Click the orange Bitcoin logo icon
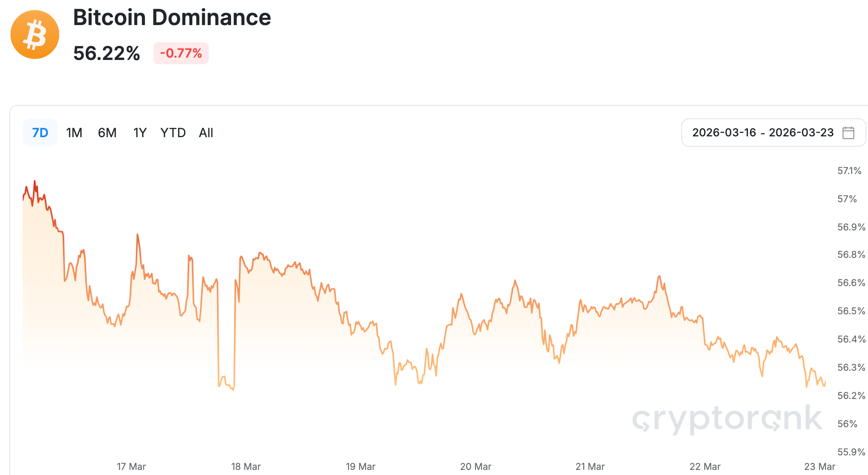This screenshot has width=868, height=475. (35, 34)
